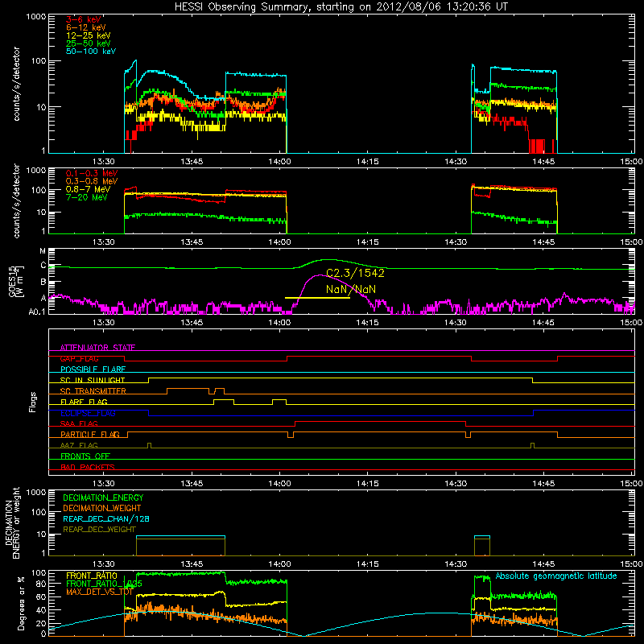This screenshot has height=644, width=644.
Task: Click the NaN/NaN annotation text
Action: (351, 289)
